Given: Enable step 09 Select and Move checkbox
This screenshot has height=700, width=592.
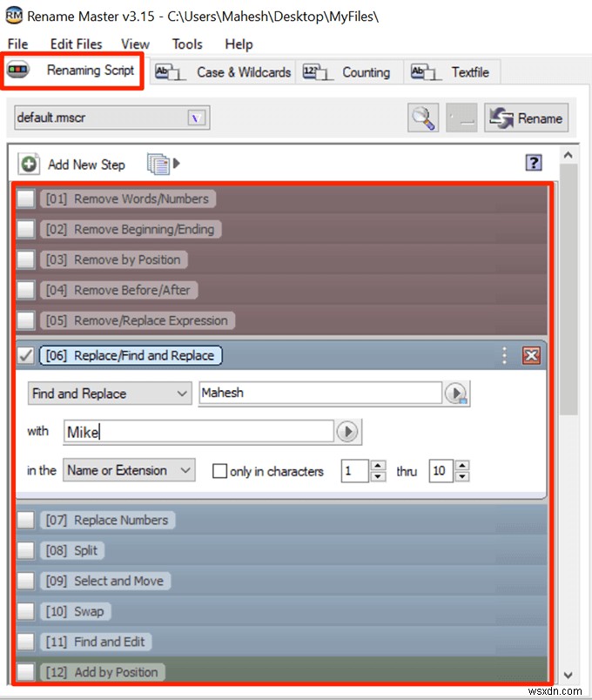Looking at the screenshot, I should pos(26,581).
